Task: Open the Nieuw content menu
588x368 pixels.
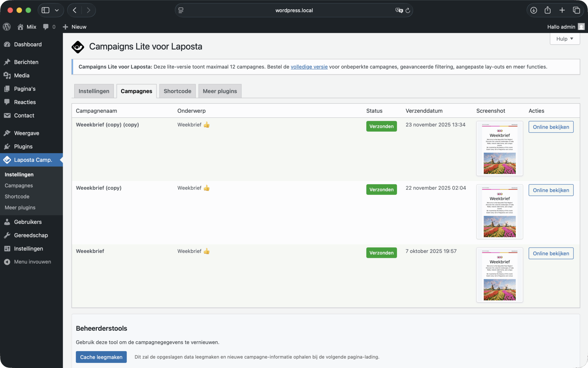Action: 75,27
